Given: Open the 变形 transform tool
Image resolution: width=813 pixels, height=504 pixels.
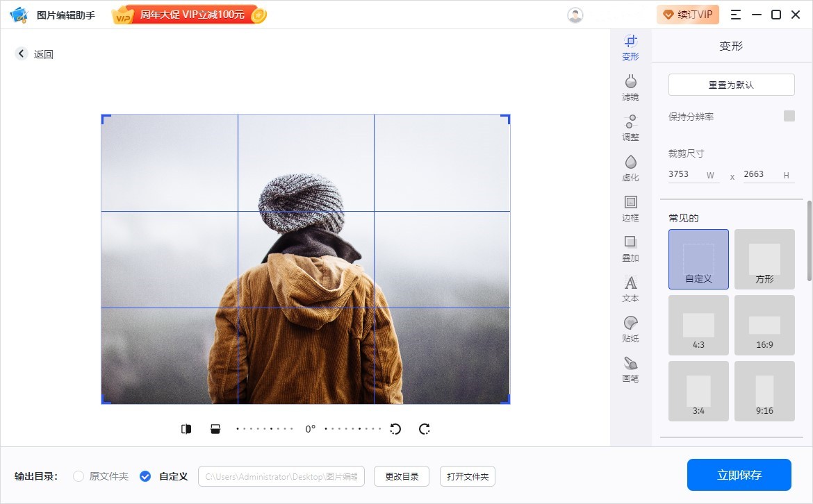Looking at the screenshot, I should tap(630, 48).
